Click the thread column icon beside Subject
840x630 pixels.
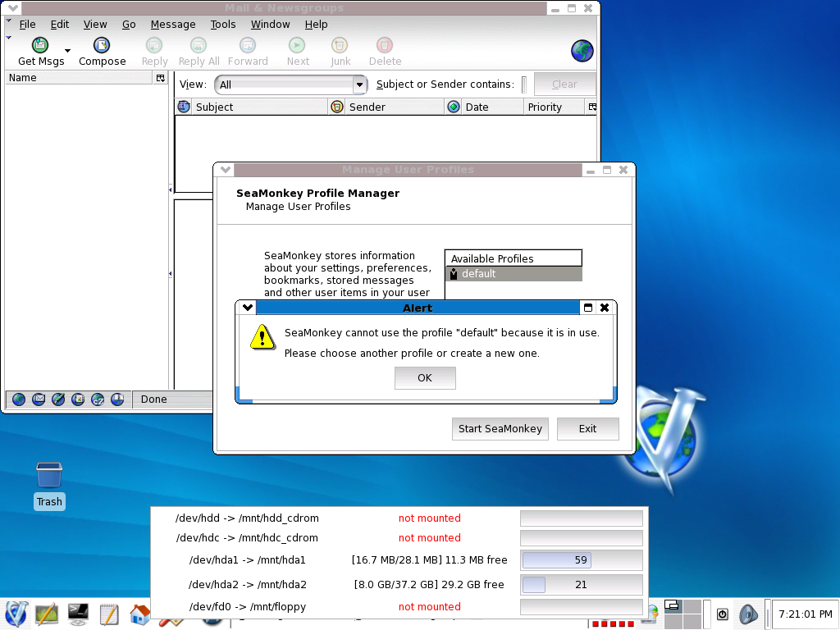pyautogui.click(x=184, y=107)
